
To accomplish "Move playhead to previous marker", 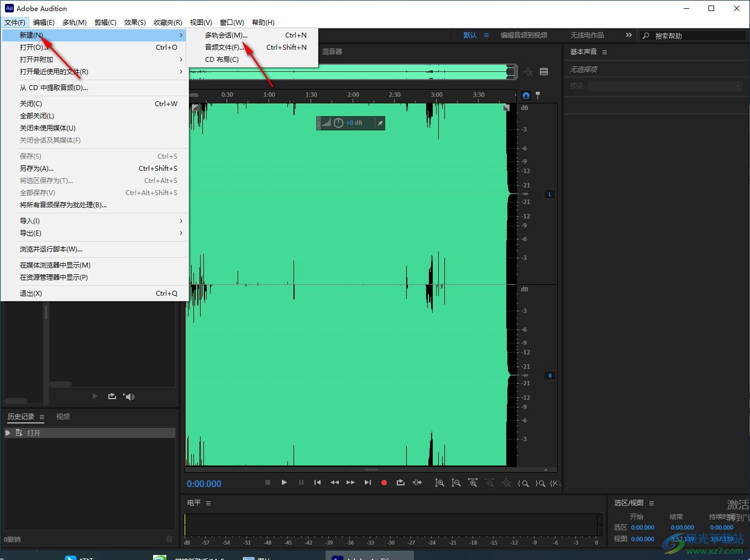I will (317, 483).
